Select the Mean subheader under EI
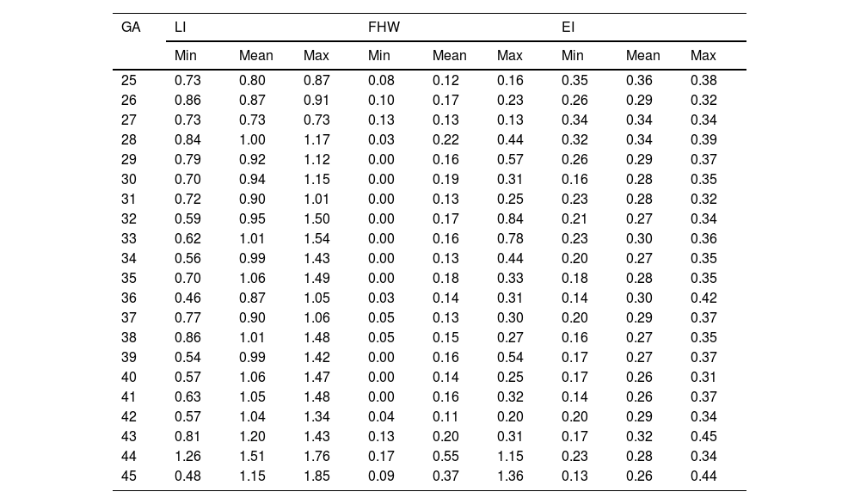This screenshot has width=860, height=504. [x=642, y=56]
